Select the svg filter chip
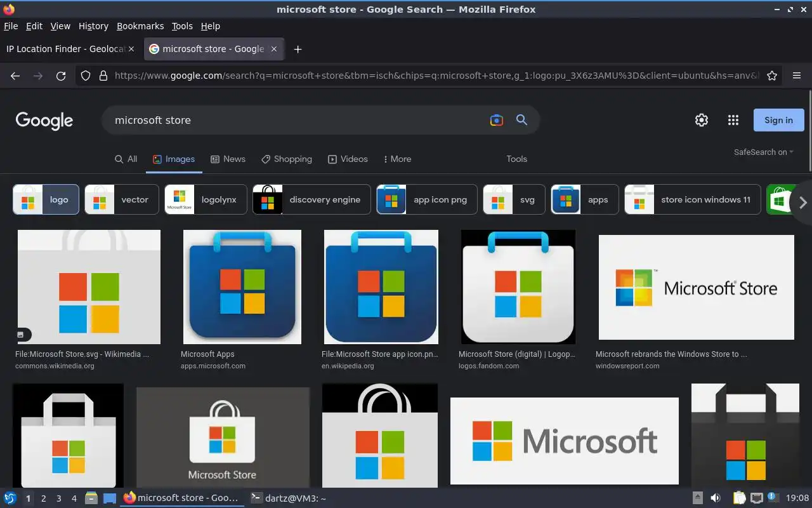The height and width of the screenshot is (508, 812). pos(514,199)
